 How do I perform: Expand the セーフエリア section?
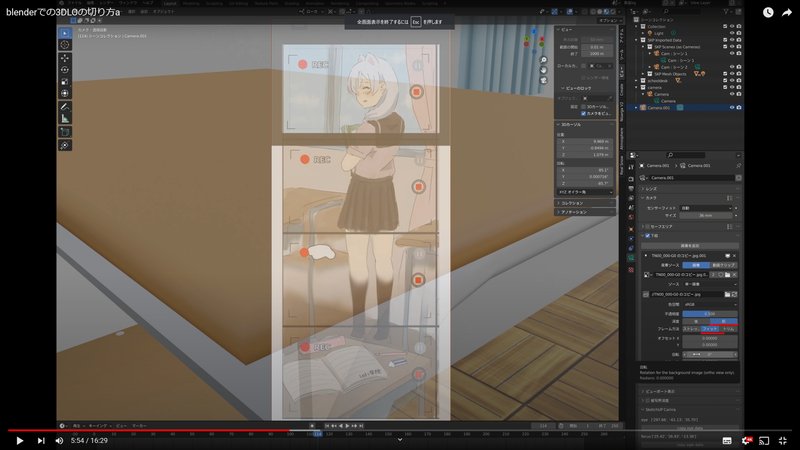(x=689, y=227)
